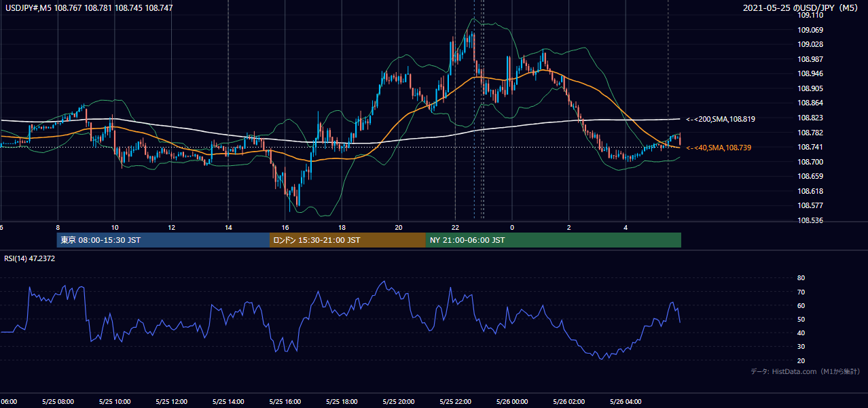The width and height of the screenshot is (868, 408).
Task: Click the 5/25 18:00 bottom time label
Action: (342, 401)
